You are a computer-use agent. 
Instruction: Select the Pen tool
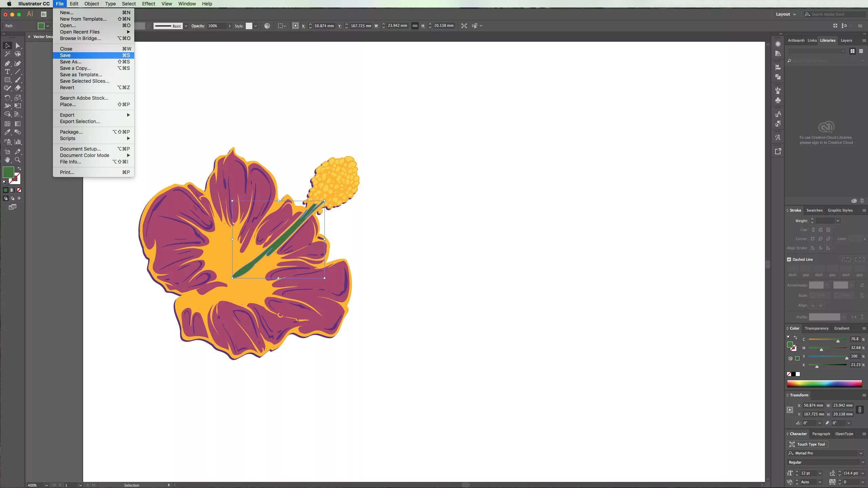pyautogui.click(x=7, y=63)
